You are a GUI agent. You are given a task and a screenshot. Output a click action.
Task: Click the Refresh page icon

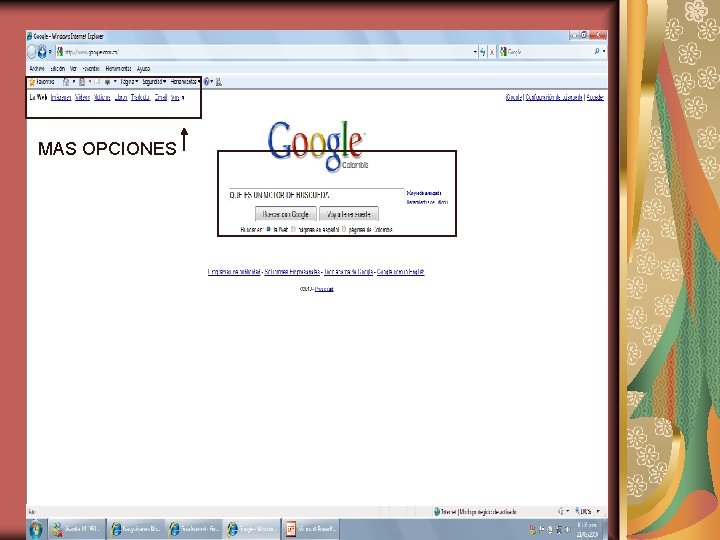click(483, 52)
